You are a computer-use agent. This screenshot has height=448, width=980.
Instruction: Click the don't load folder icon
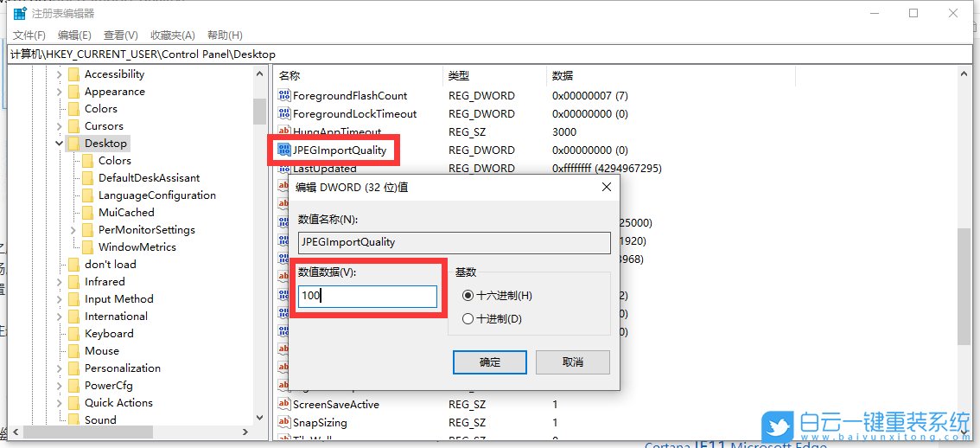(x=73, y=264)
